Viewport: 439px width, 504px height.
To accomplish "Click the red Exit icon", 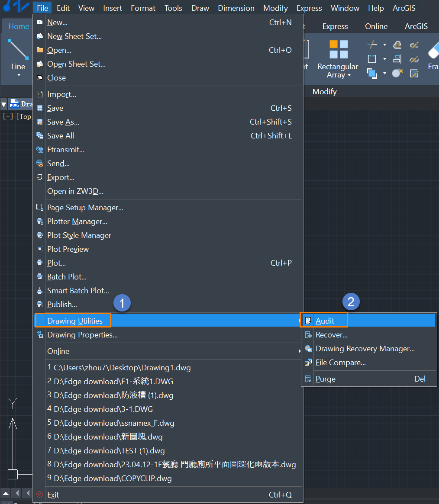I will [x=39, y=494].
